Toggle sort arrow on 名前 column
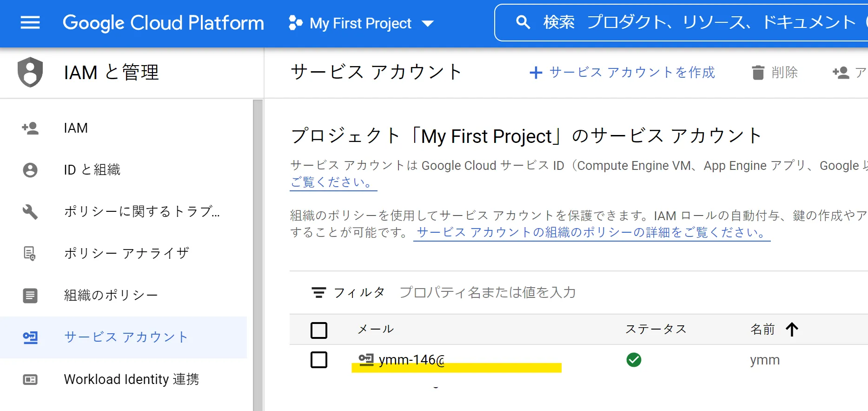This screenshot has height=411, width=868. pyautogui.click(x=792, y=330)
